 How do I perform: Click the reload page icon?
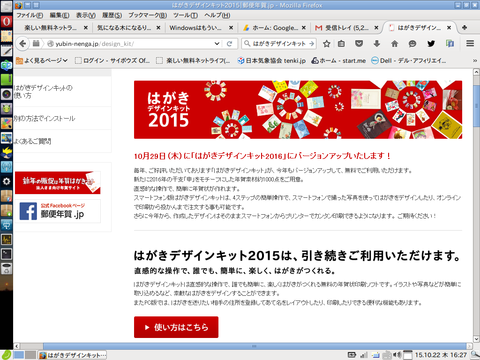click(x=229, y=44)
